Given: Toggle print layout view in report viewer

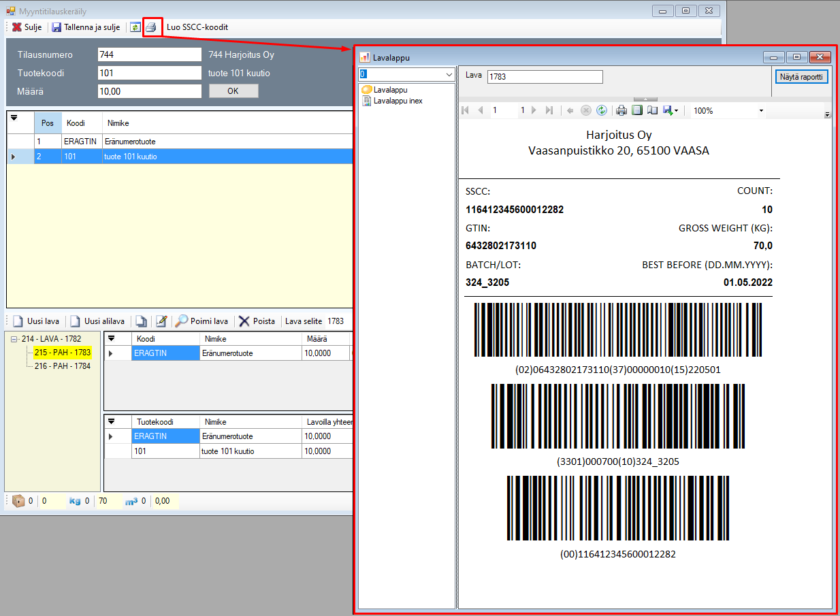Looking at the screenshot, I should point(637,110).
